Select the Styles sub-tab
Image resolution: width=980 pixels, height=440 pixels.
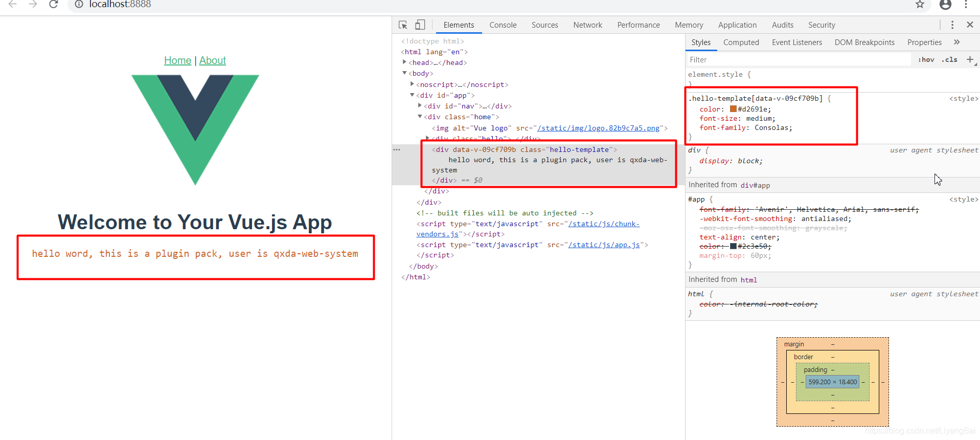point(701,42)
